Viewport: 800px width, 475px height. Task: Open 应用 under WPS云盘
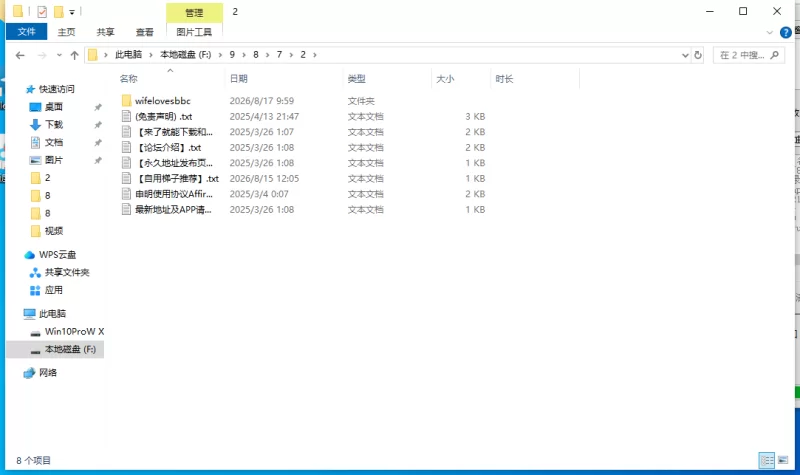point(54,290)
